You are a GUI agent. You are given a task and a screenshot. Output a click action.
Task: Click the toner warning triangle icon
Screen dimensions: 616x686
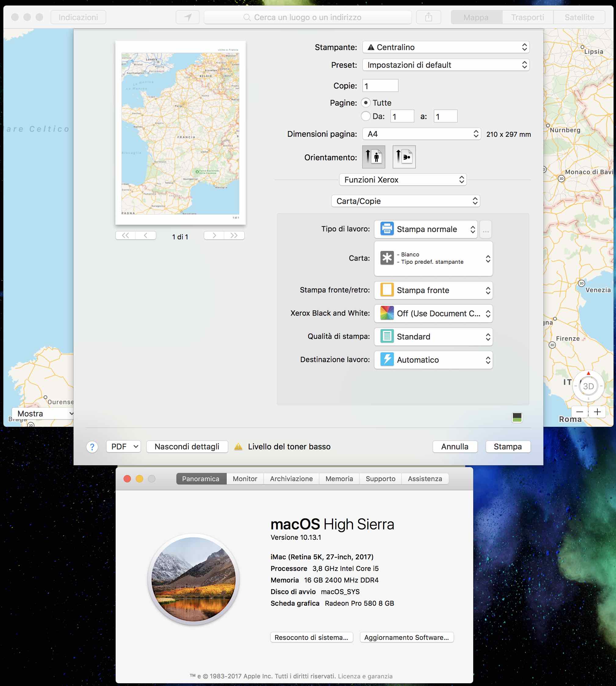pos(238,447)
